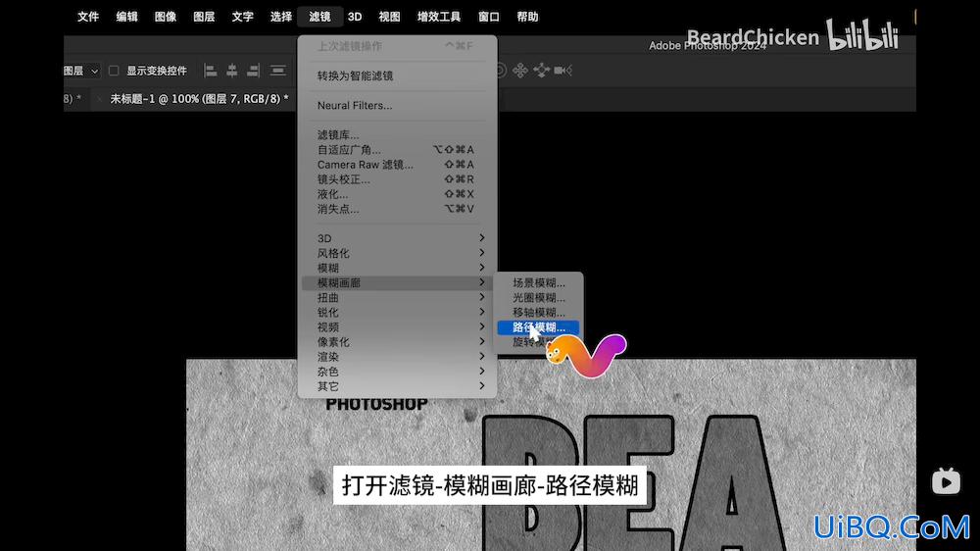Open the 3D menu in menu bar
This screenshot has width=980, height=551.
coord(355,17)
